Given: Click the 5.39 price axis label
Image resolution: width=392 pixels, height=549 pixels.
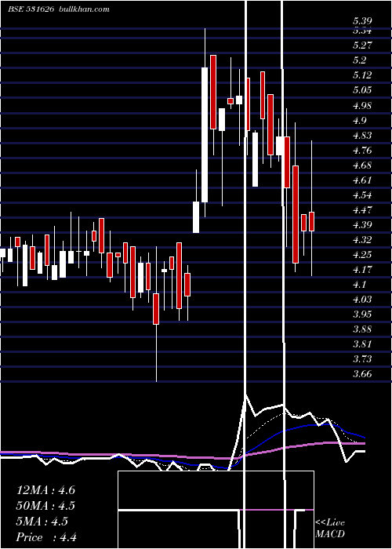Looking at the screenshot, I should coord(362,21).
